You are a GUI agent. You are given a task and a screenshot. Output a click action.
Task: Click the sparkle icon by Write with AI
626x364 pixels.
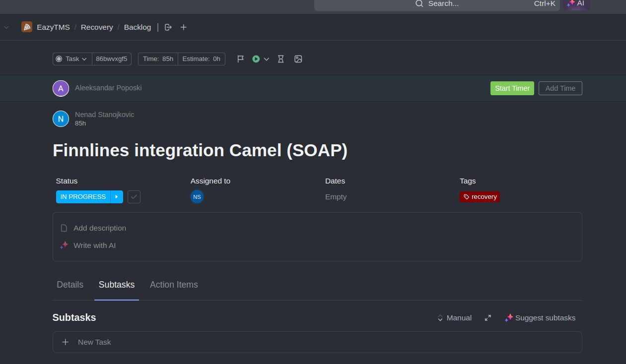coord(64,245)
